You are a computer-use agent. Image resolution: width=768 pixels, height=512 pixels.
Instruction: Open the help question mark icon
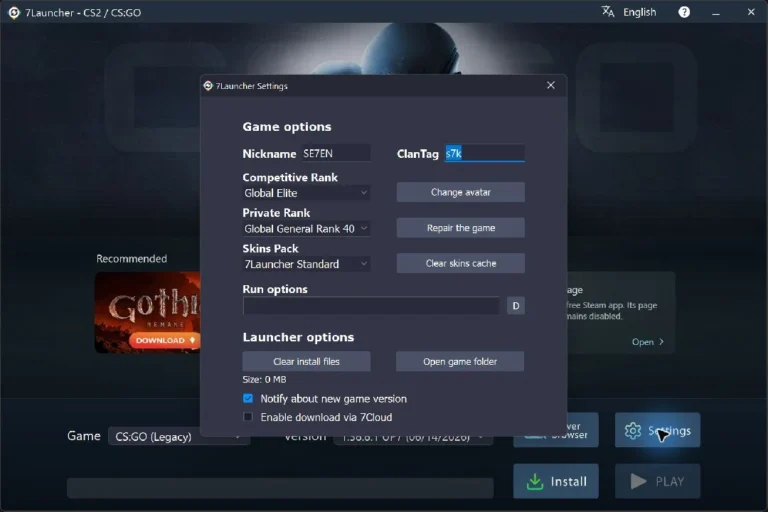(684, 12)
